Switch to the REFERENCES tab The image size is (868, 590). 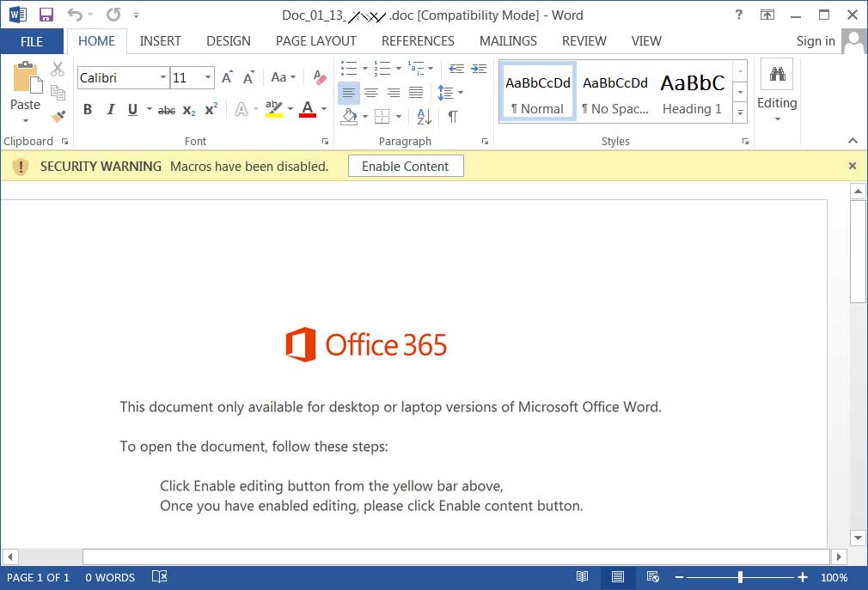[418, 41]
